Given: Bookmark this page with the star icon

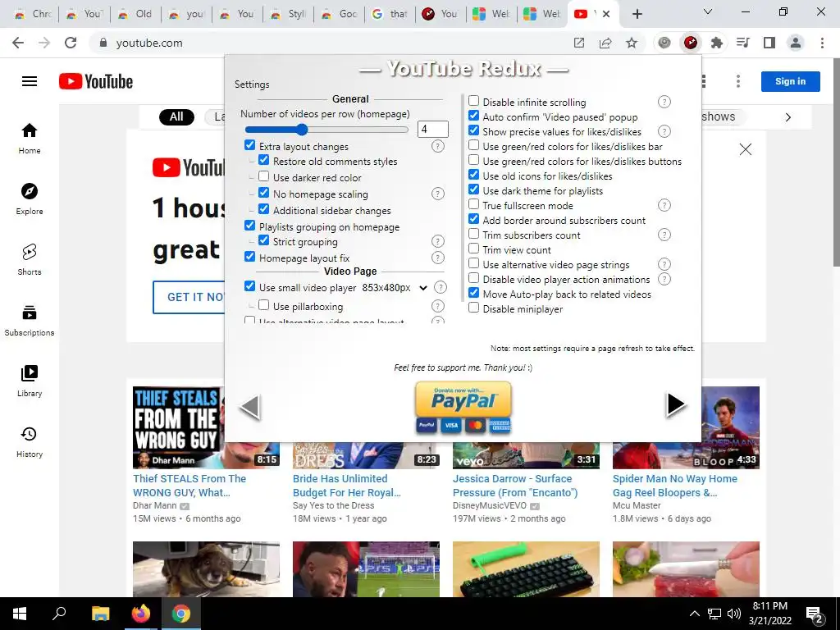Looking at the screenshot, I should tap(632, 43).
